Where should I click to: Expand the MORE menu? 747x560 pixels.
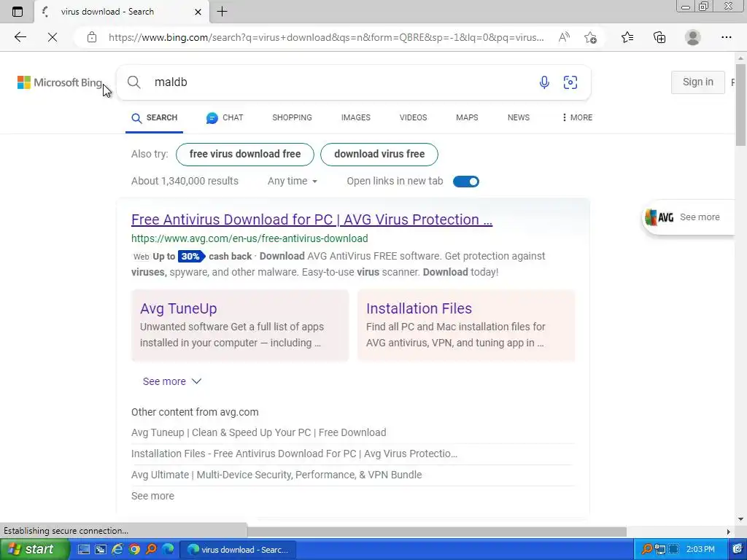(x=577, y=117)
